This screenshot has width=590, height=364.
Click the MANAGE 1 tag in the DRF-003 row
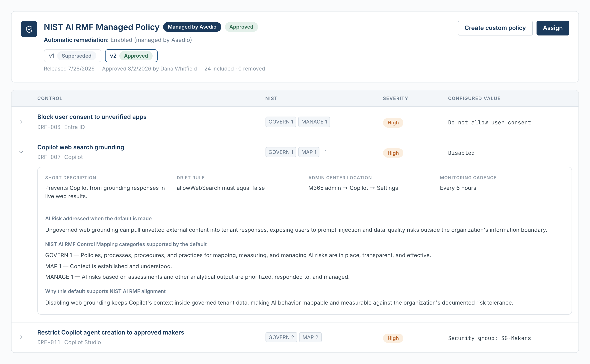point(314,122)
